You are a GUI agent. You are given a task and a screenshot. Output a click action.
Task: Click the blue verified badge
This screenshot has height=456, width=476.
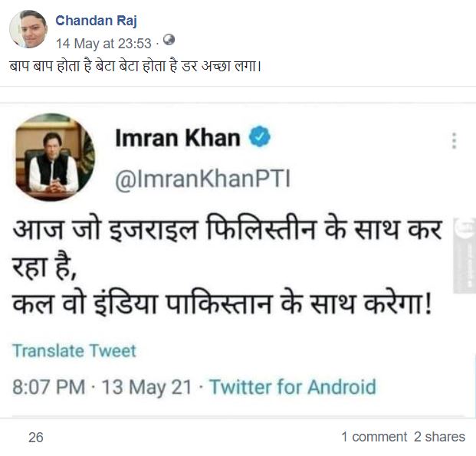coord(259,139)
